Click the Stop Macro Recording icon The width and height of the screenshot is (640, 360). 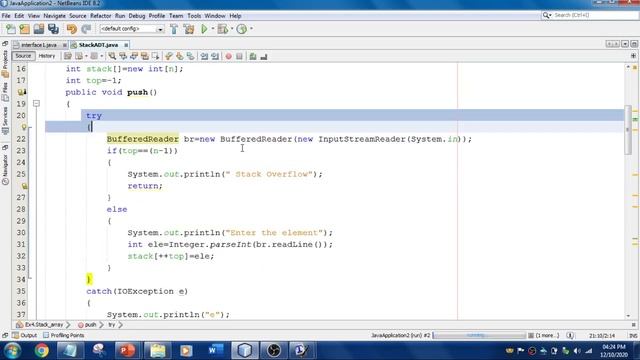240,56
